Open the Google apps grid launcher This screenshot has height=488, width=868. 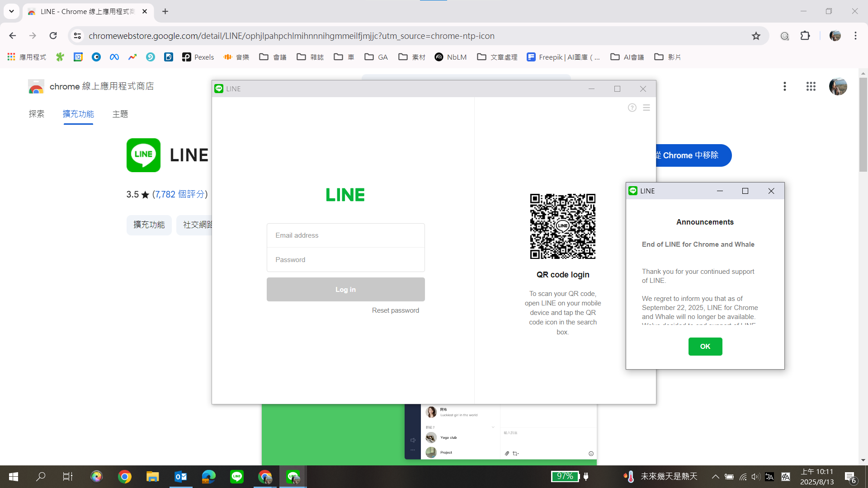coord(811,86)
